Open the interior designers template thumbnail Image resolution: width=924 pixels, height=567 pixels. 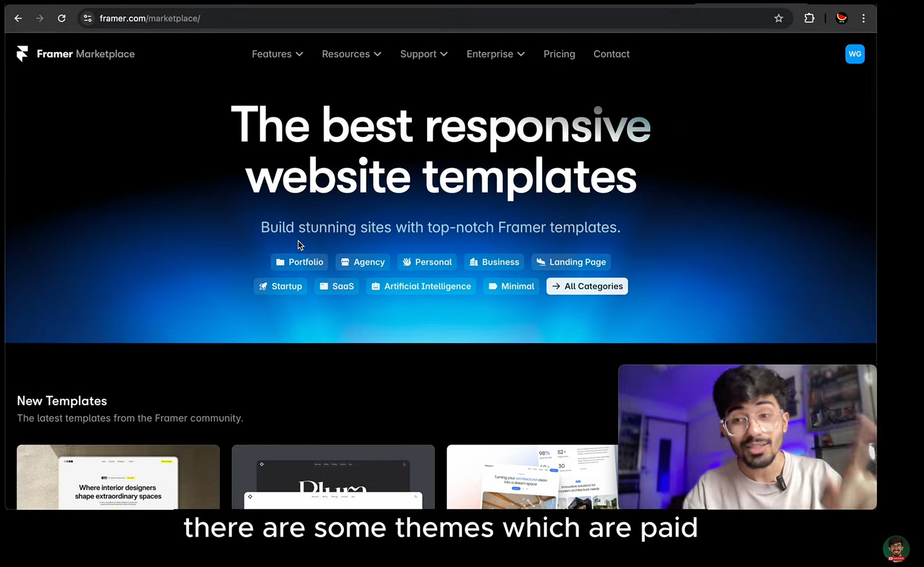click(118, 477)
